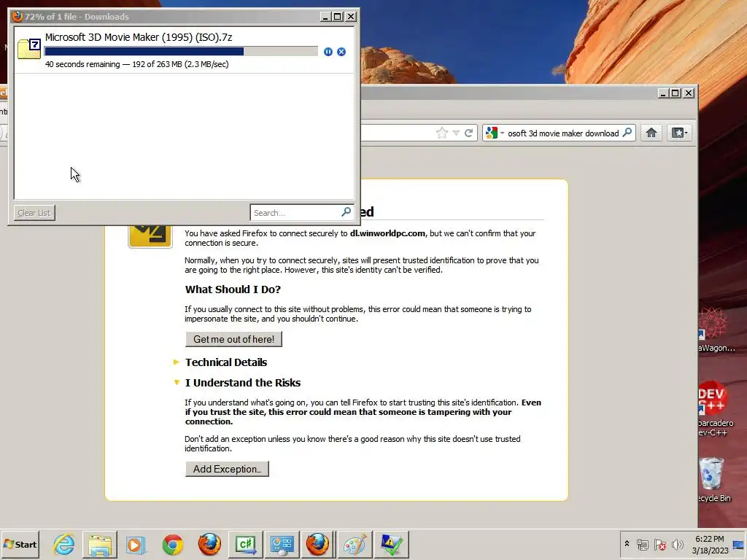The image size is (747, 560).
Task: Click the Firefox search box text
Action: (x=563, y=133)
